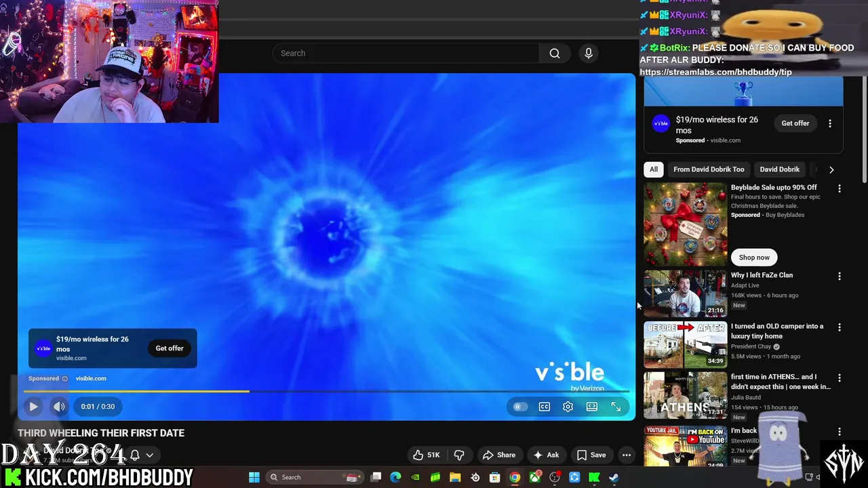This screenshot has width=868, height=488.
Task: Select the David Dobrik filter chip
Action: click(x=779, y=169)
